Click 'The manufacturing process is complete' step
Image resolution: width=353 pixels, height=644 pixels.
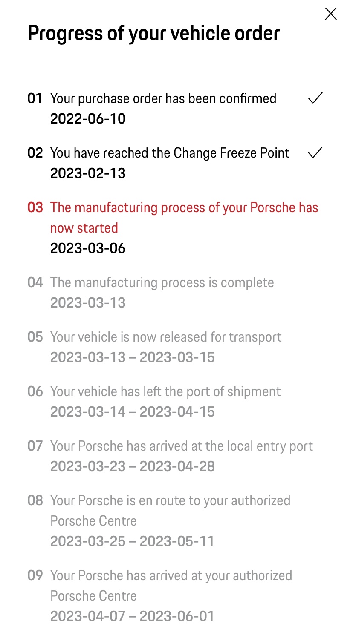[162, 282]
